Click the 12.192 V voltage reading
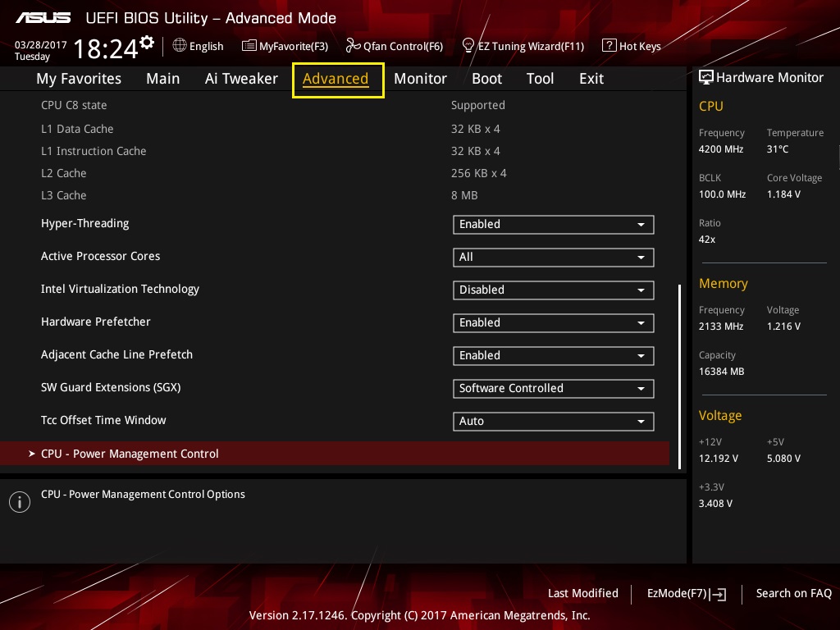The height and width of the screenshot is (630, 840). [719, 458]
